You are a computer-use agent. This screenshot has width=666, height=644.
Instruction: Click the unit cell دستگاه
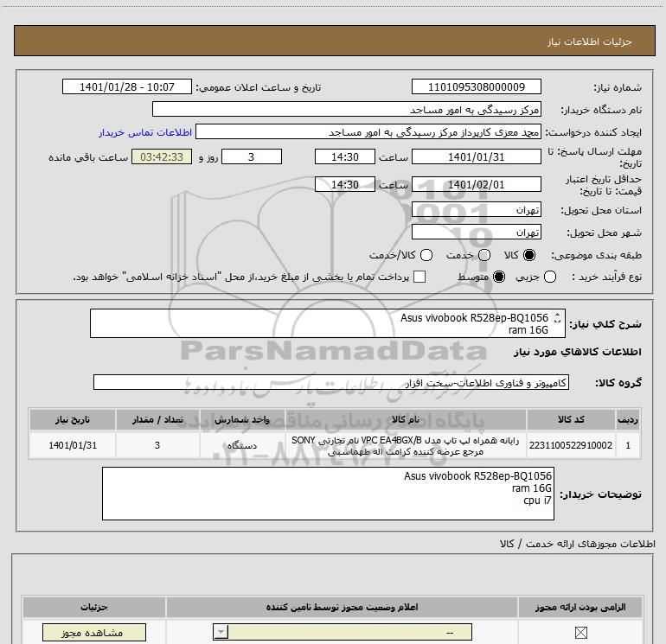coord(242,445)
